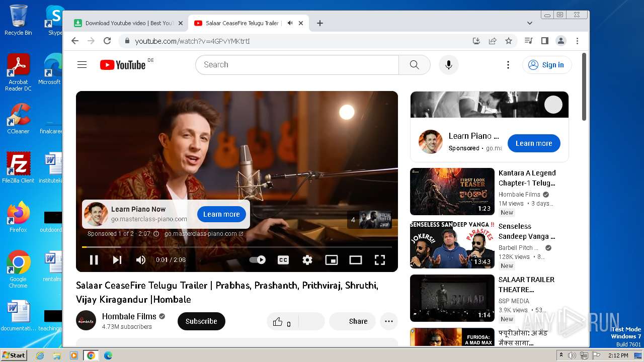Start voice search with microphone icon
Screen dimensions: 644x362
(x=449, y=65)
